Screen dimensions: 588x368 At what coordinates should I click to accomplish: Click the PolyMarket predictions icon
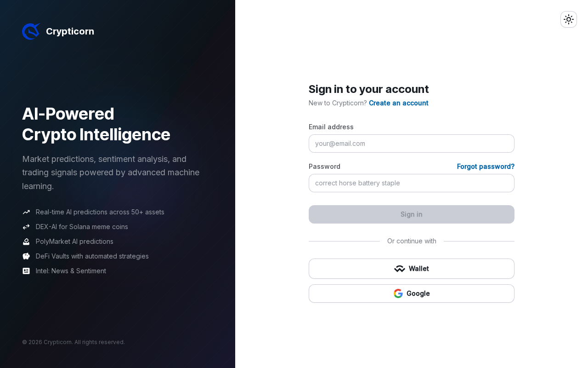pyautogui.click(x=26, y=241)
